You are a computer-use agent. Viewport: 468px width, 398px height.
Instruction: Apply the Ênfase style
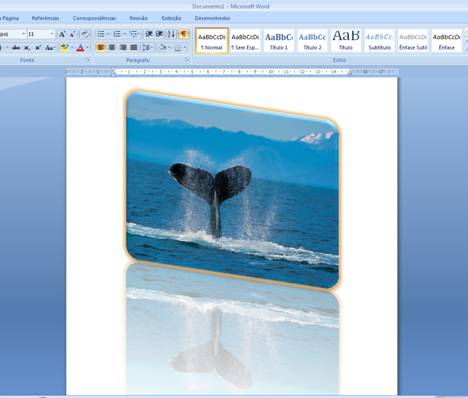point(446,41)
